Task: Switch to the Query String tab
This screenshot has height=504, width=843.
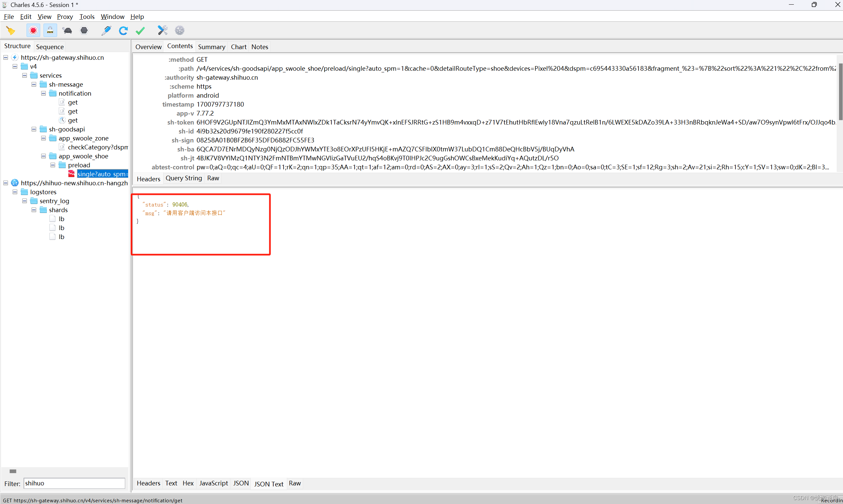Action: click(183, 178)
